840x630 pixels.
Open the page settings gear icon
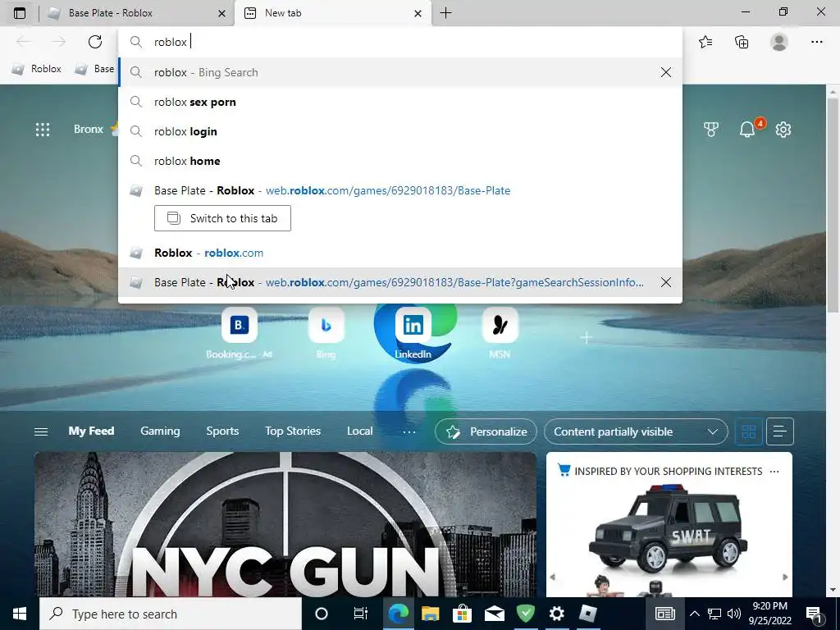(783, 129)
